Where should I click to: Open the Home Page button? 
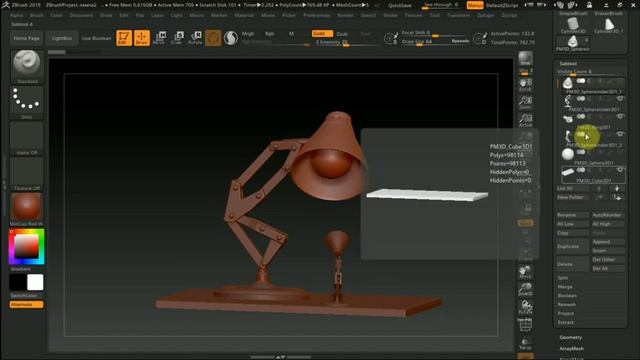(x=27, y=38)
